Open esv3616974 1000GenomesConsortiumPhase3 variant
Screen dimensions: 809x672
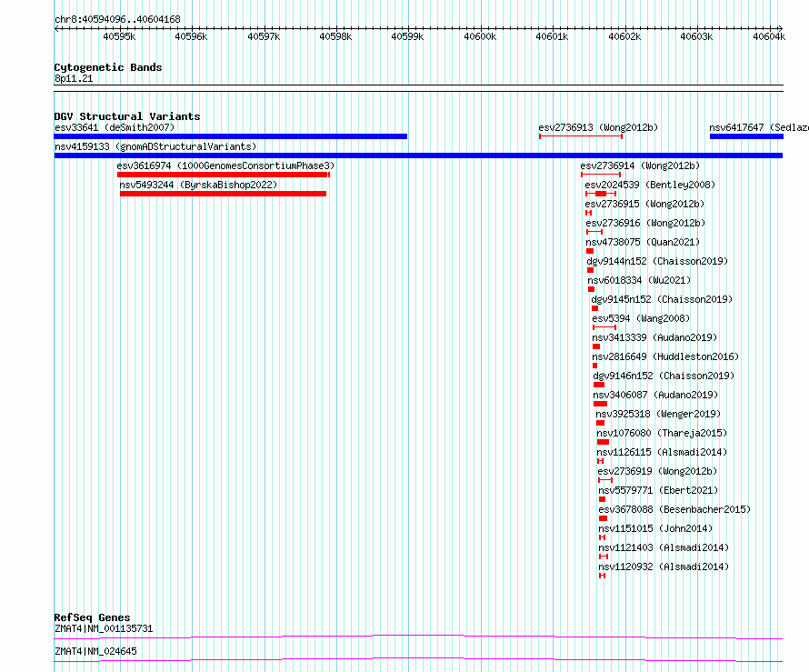click(x=225, y=165)
